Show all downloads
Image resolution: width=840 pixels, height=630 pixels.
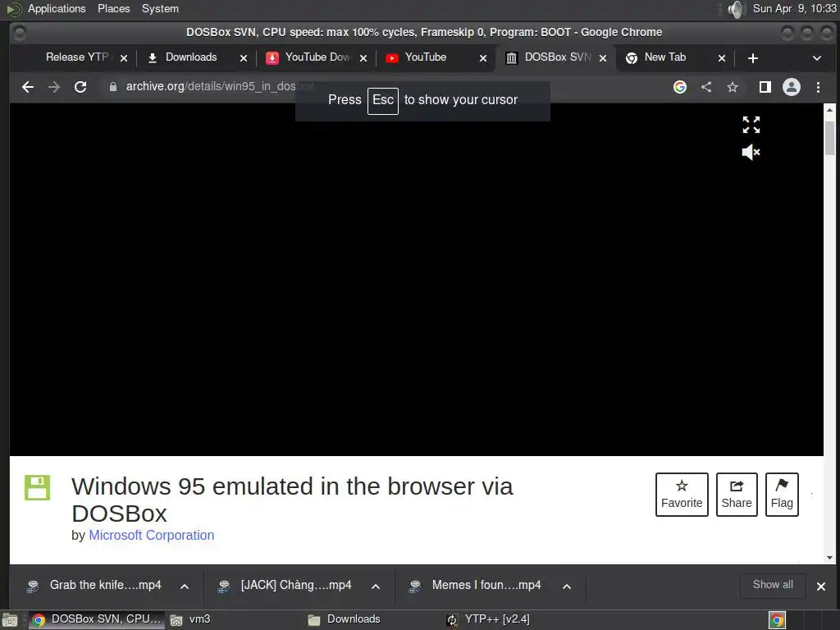tap(773, 585)
